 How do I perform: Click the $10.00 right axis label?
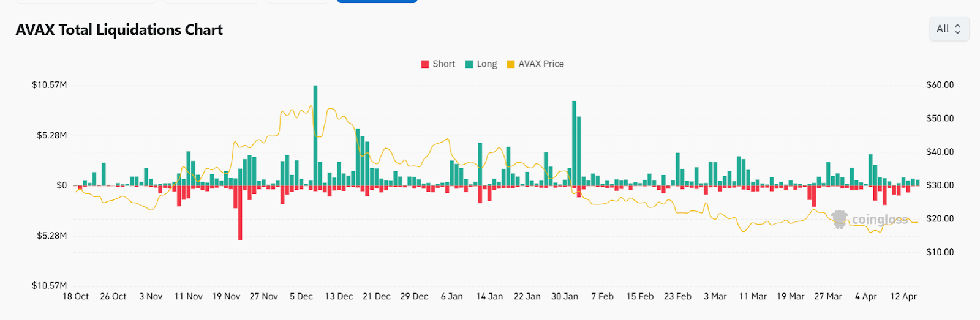(940, 252)
